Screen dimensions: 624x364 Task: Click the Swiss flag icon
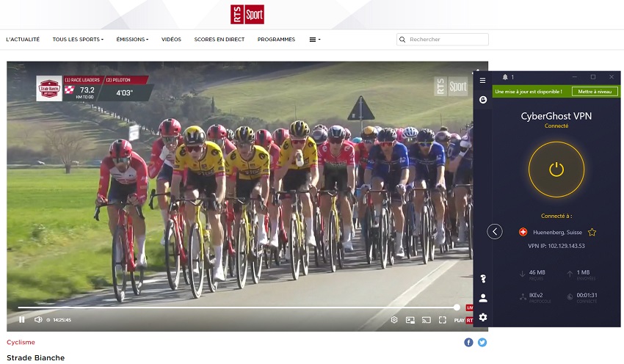point(523,232)
